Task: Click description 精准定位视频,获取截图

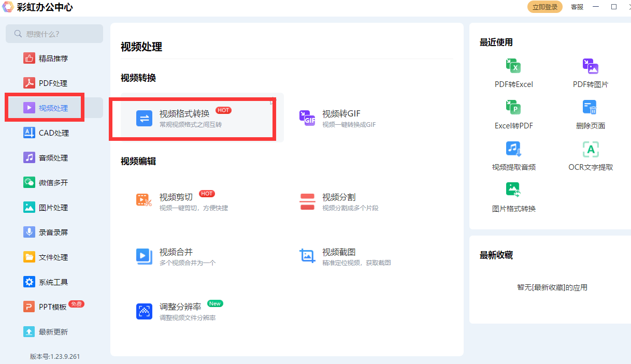Action: (356, 263)
